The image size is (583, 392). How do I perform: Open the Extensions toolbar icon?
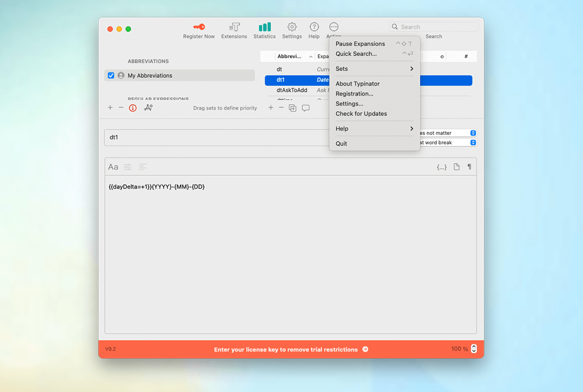click(x=234, y=27)
